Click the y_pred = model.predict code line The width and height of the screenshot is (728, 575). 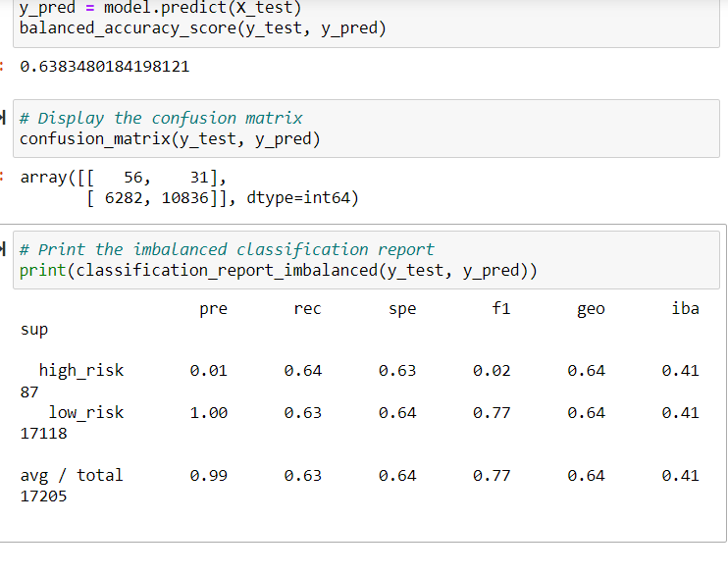click(160, 8)
